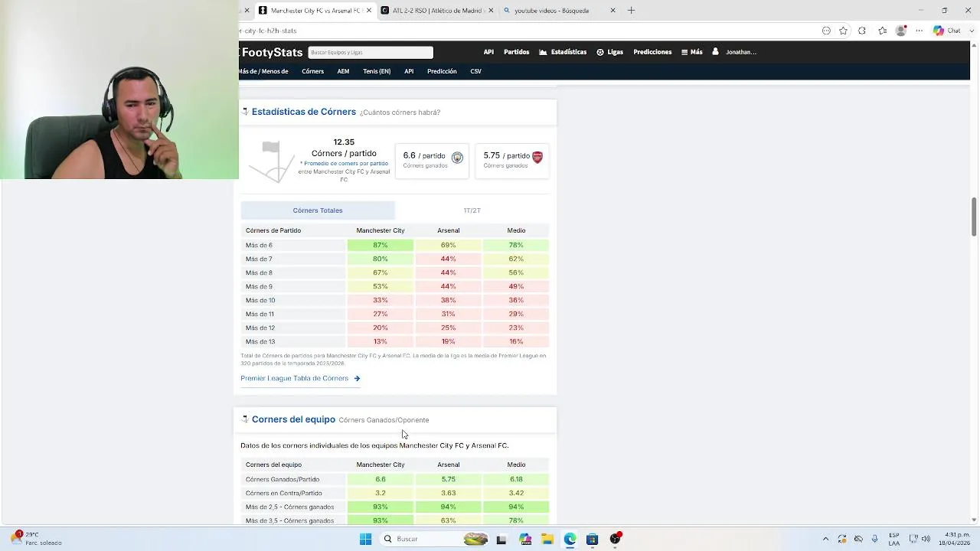Click the CSV sub-navigation link
The height and width of the screenshot is (551, 980).
(x=475, y=71)
